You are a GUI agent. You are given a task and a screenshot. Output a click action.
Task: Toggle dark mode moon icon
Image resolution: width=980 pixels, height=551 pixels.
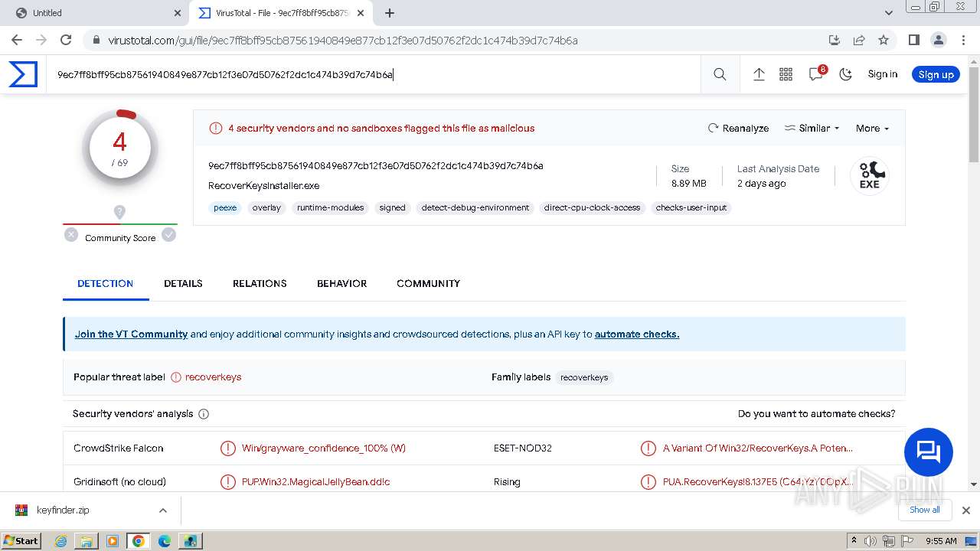tap(846, 74)
